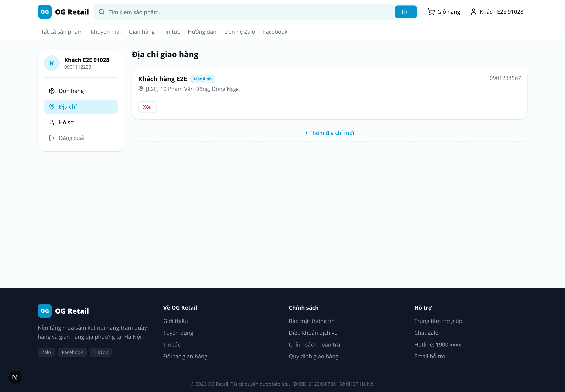Screen dimensions: 565x392
Task: Open the Gian hàng menu item
Action: tap(142, 32)
